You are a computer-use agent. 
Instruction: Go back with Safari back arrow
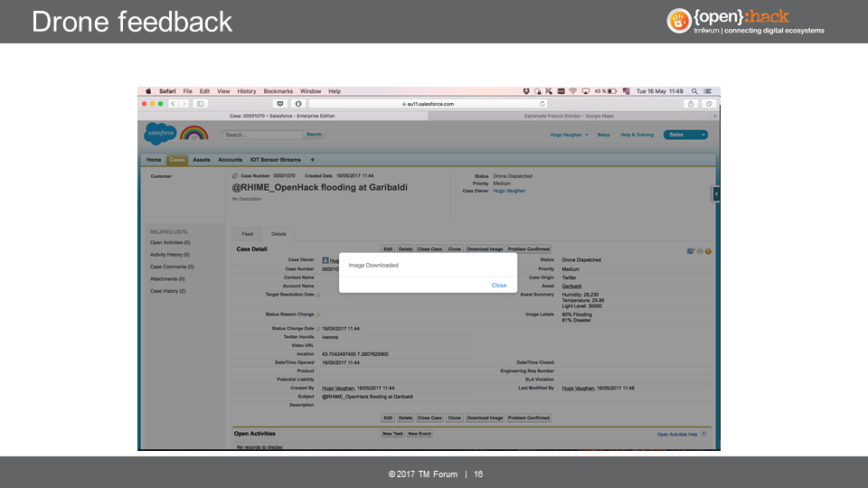(174, 103)
